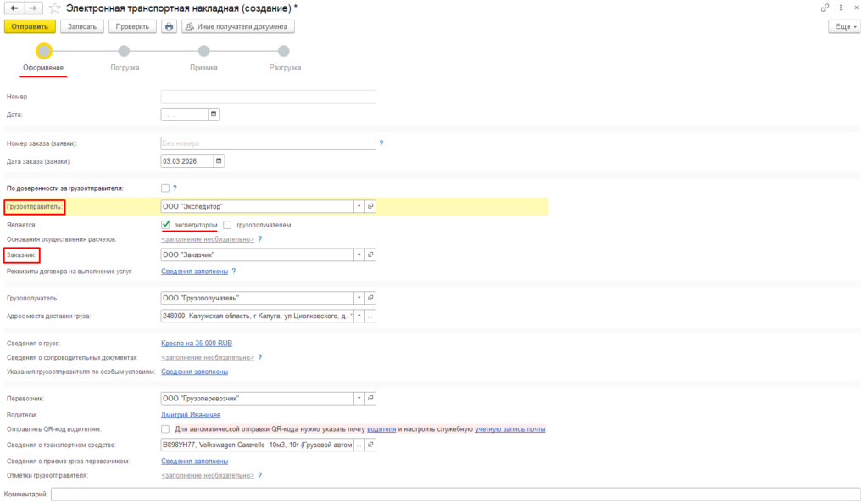Expand the delivery address dropdown
Screen dimensions: 868x504
359,316
